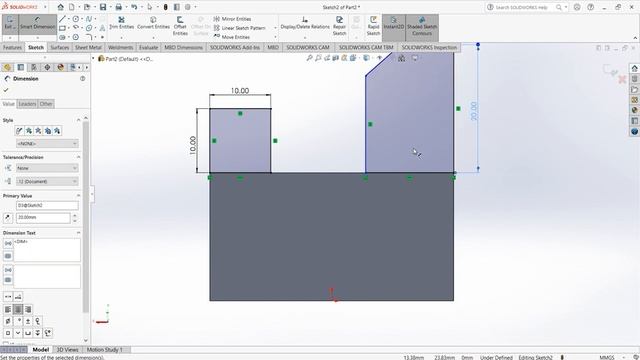Click the Rapid Sketch tool

pyautogui.click(x=373, y=26)
